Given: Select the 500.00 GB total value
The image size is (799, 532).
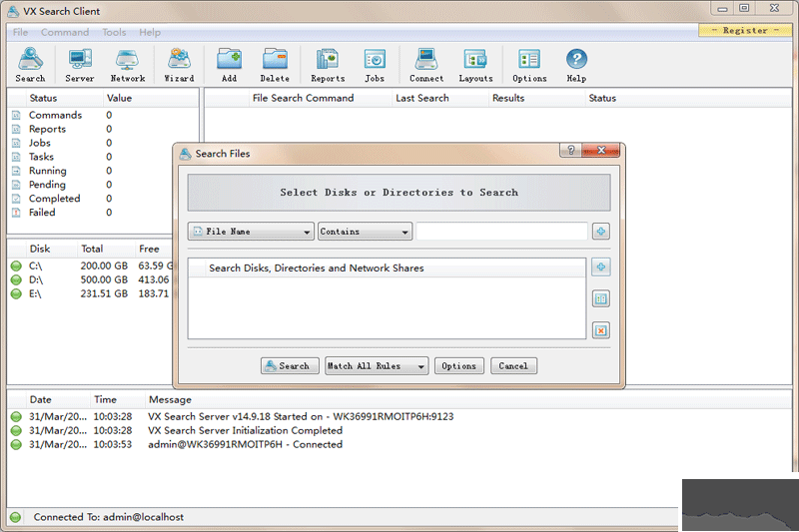Looking at the screenshot, I should click(104, 279).
